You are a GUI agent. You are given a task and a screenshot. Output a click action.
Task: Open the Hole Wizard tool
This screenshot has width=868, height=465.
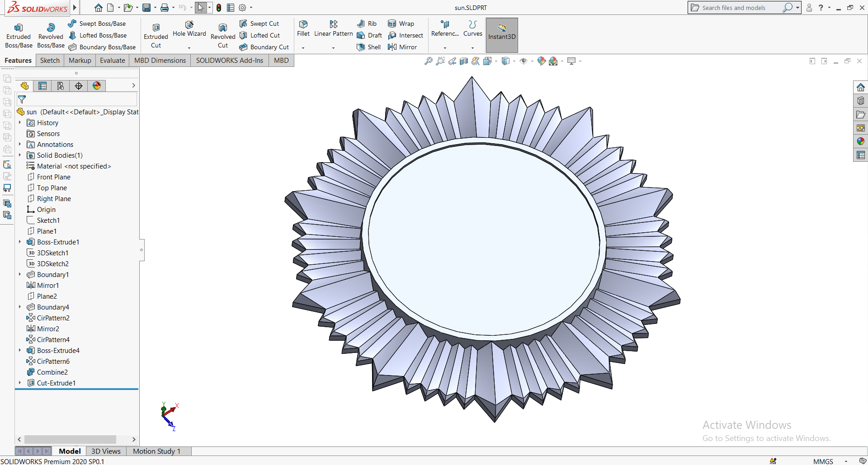click(189, 28)
